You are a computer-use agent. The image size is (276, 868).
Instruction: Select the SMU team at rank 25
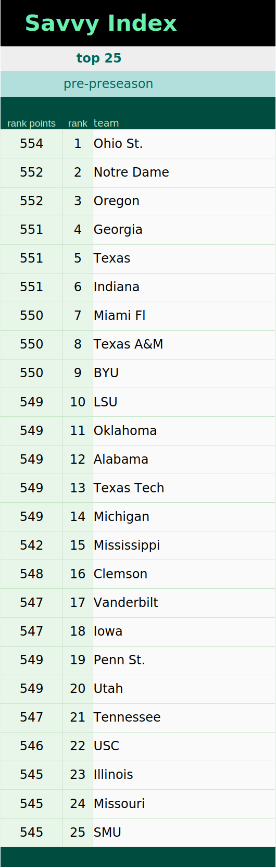coord(107,833)
